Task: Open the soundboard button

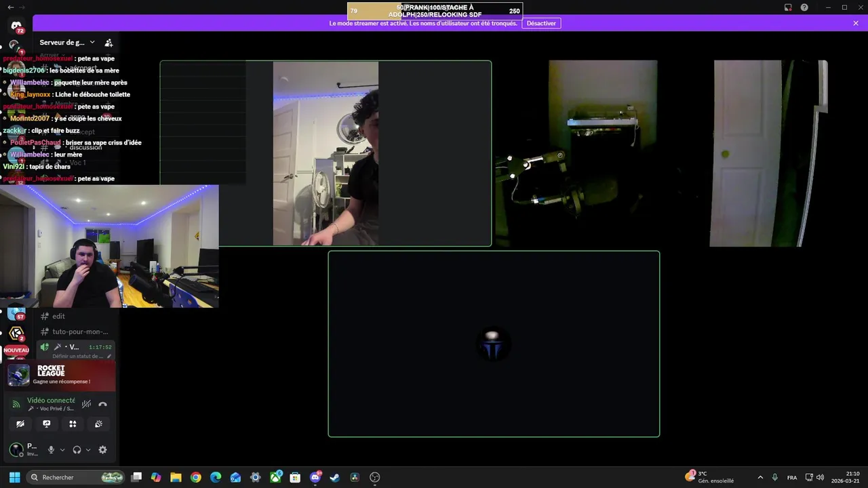Action: pyautogui.click(x=98, y=424)
